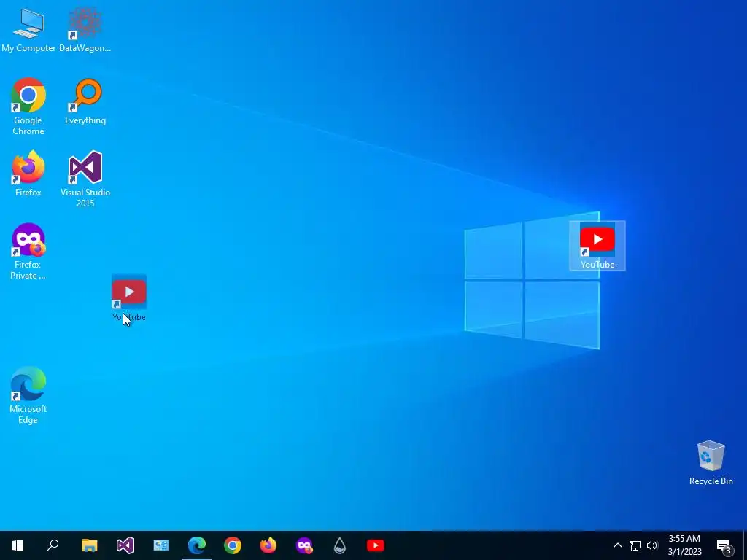This screenshot has height=560, width=747.
Task: Select the My Computer desktop icon
Action: [x=28, y=29]
